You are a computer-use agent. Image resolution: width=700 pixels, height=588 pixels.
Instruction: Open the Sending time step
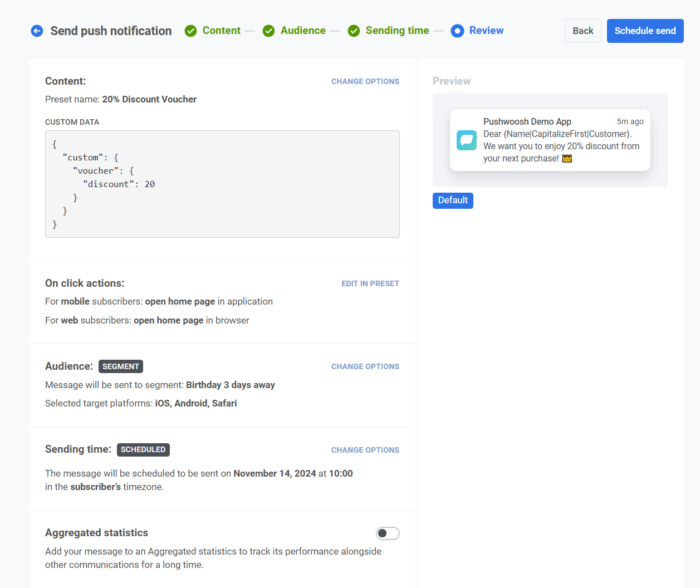pos(397,31)
